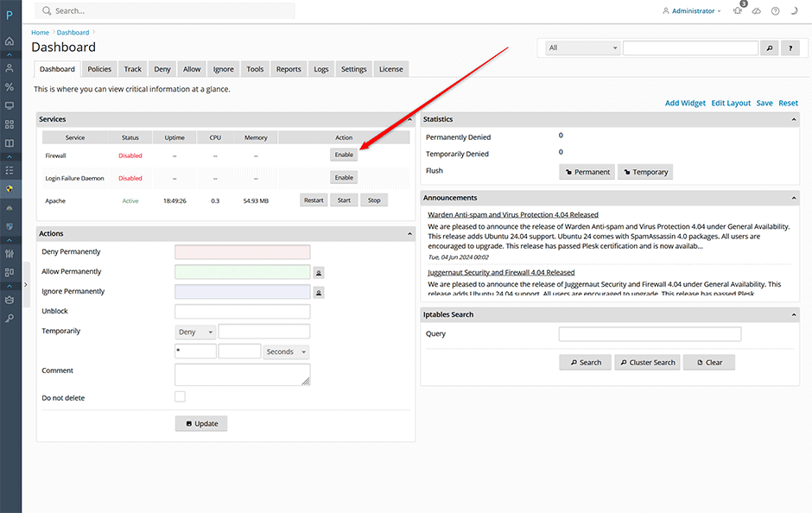Collapse the Actions widget
This screenshot has height=513, width=812.
tap(409, 234)
